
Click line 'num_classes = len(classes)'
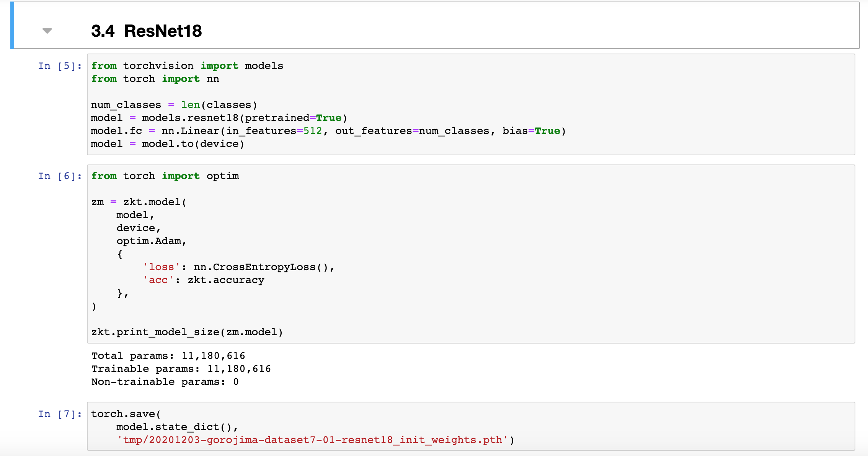pos(174,105)
